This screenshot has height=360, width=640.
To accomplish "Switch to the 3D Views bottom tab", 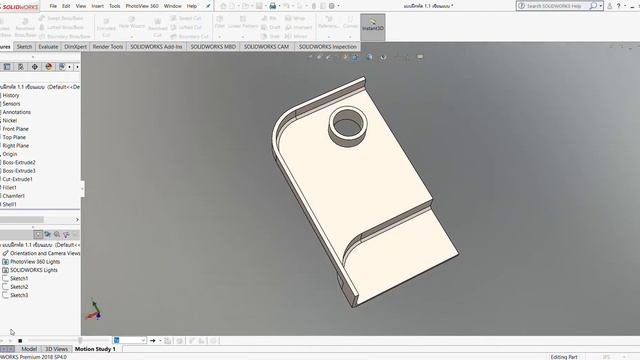I will [56, 349].
